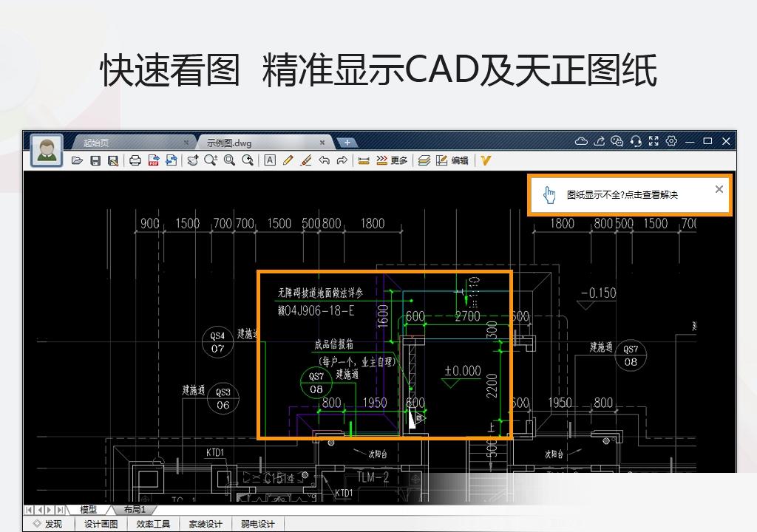This screenshot has width=757, height=532.
Task: Dismiss the 图纸显示不全 notification
Action: point(719,189)
